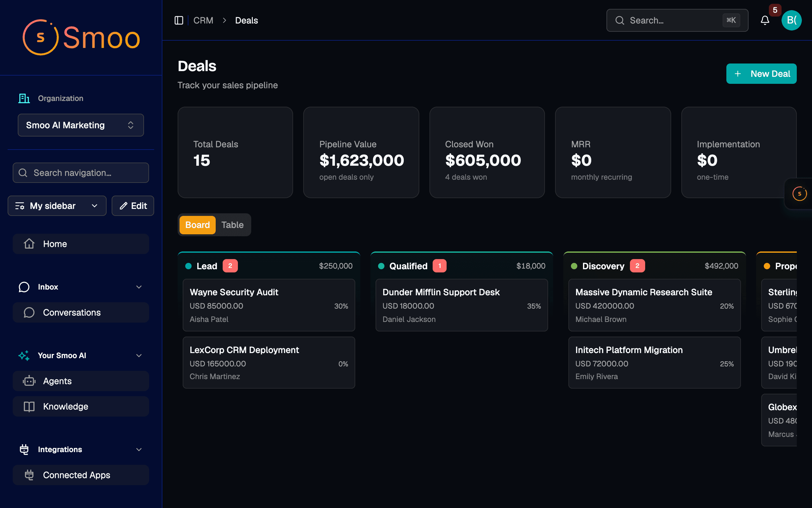Open the Dunder Mifflin Support Desk deal

tap(462, 305)
